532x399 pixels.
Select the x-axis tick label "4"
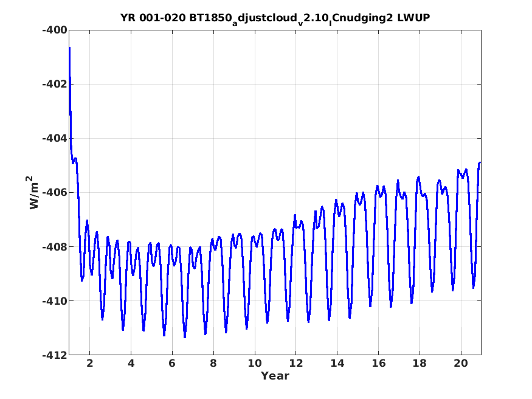pyautogui.click(x=131, y=363)
